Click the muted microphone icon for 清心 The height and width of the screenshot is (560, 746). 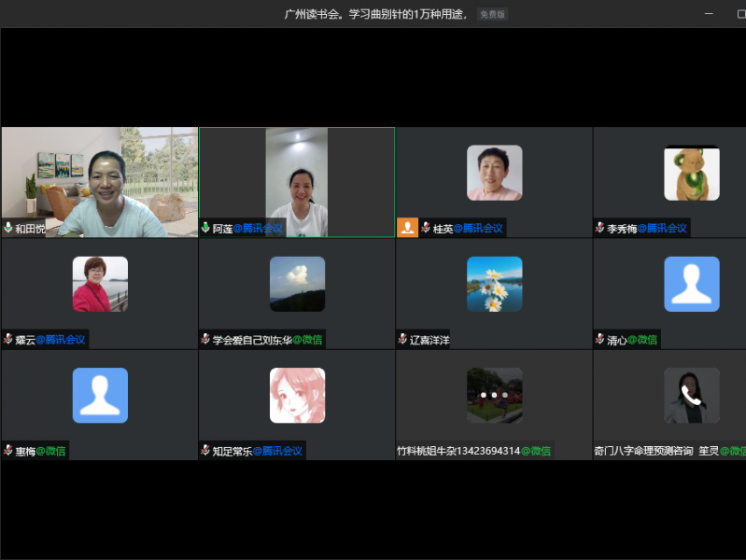[x=600, y=340]
